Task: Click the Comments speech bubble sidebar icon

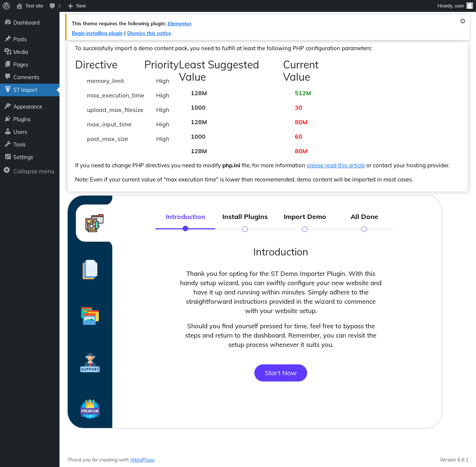Action: [x=8, y=77]
